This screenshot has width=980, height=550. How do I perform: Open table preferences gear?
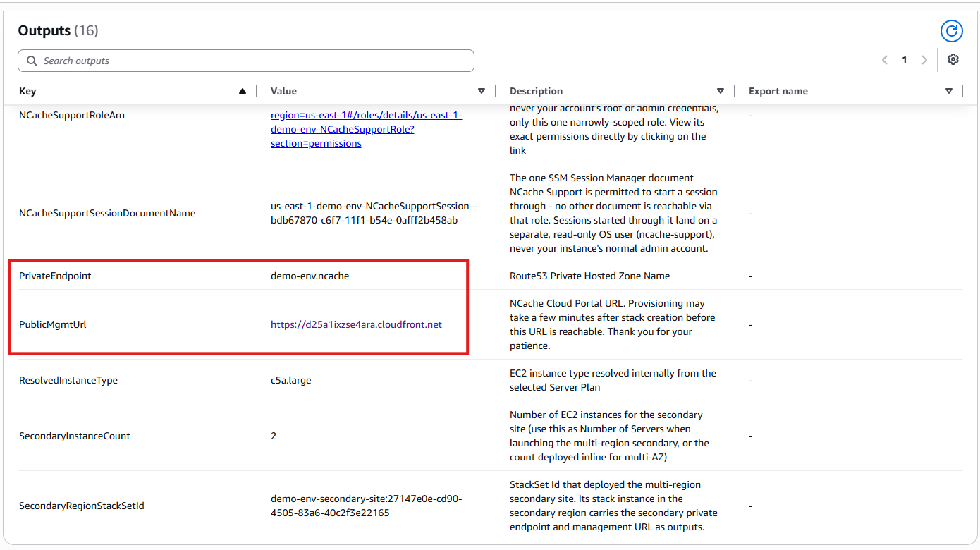[953, 60]
